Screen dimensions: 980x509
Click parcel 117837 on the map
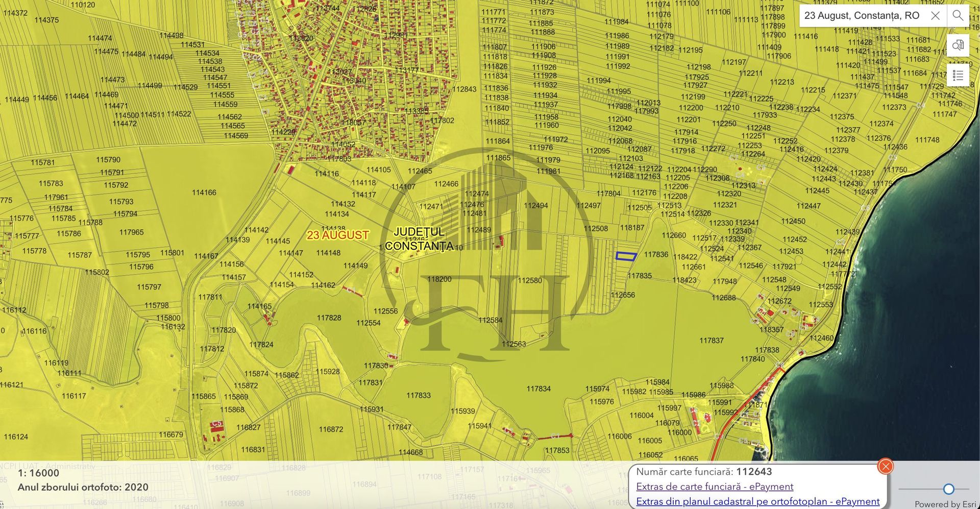click(x=711, y=341)
